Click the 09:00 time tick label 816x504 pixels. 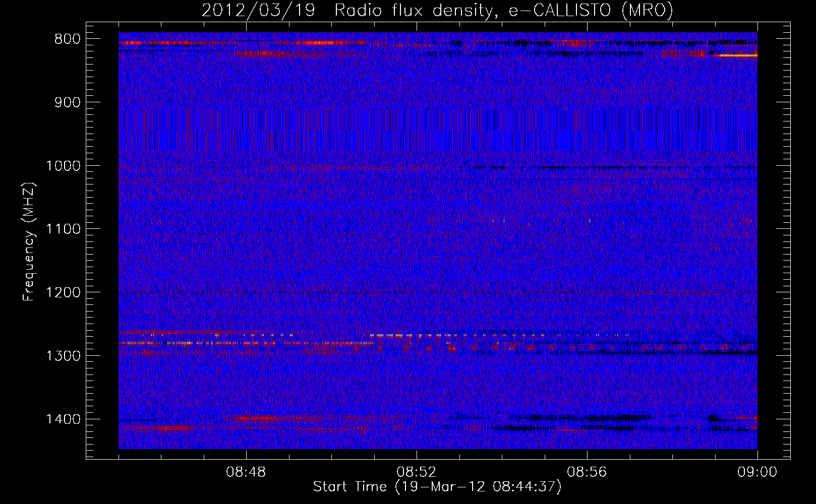pos(757,472)
